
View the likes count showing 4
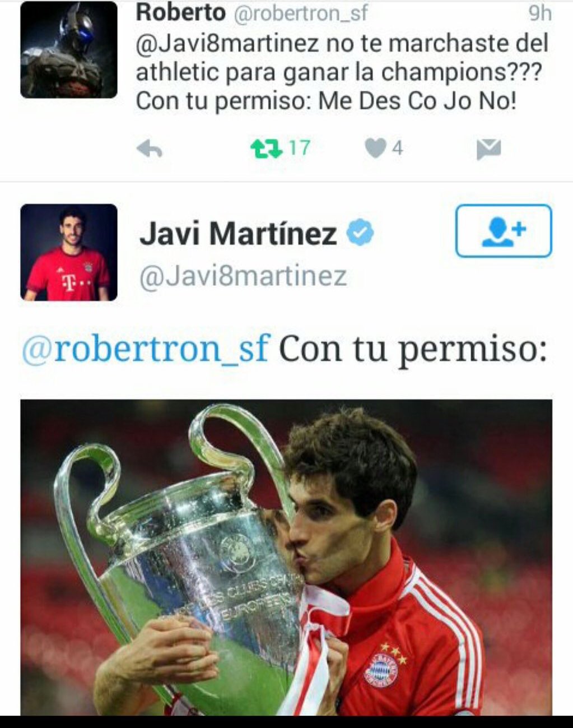(x=397, y=149)
